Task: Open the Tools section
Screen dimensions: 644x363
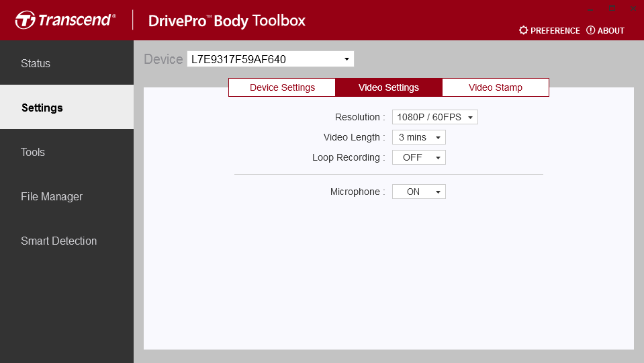Action: (66, 152)
